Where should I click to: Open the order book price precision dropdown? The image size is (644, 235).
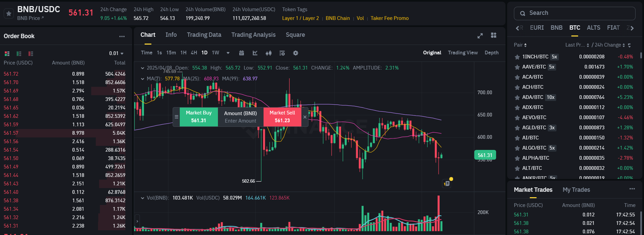(116, 53)
